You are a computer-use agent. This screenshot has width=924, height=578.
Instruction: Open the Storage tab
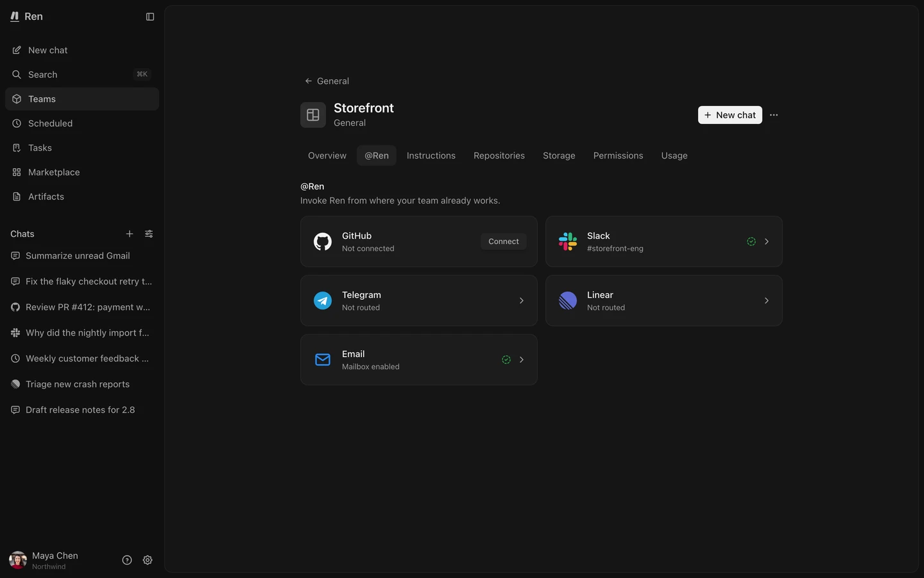coord(559,155)
